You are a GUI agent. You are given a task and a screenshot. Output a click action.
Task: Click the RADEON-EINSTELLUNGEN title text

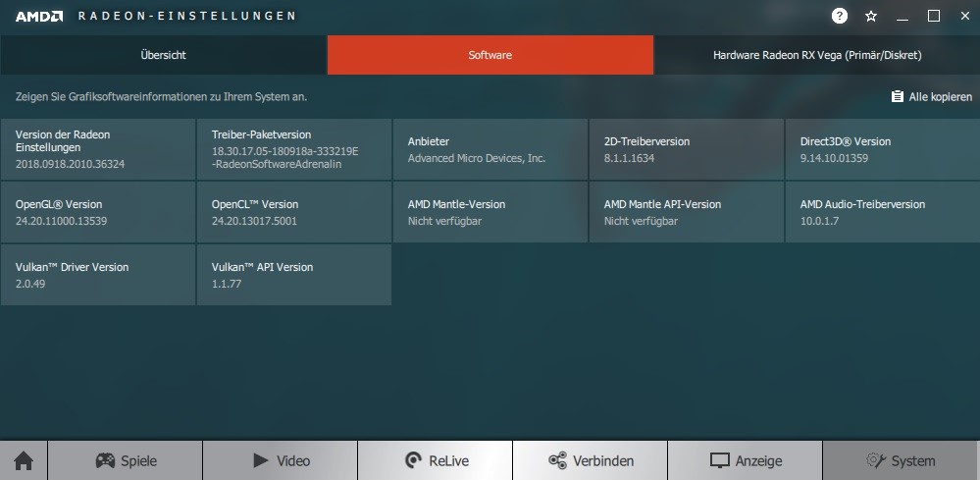click(186, 17)
